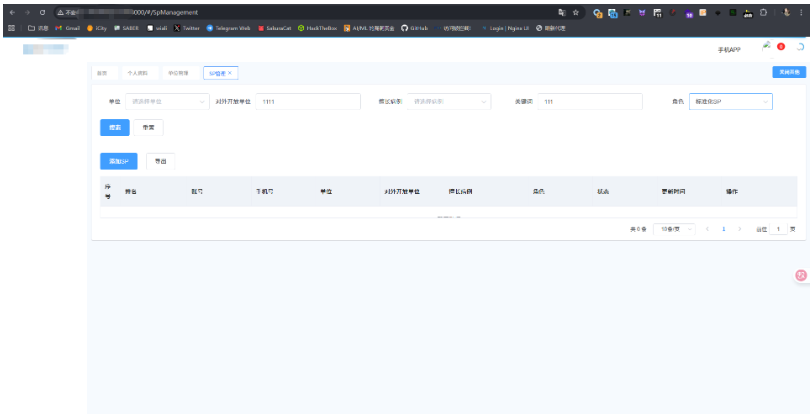Open the 10条/页 page size dropdown

pos(674,229)
